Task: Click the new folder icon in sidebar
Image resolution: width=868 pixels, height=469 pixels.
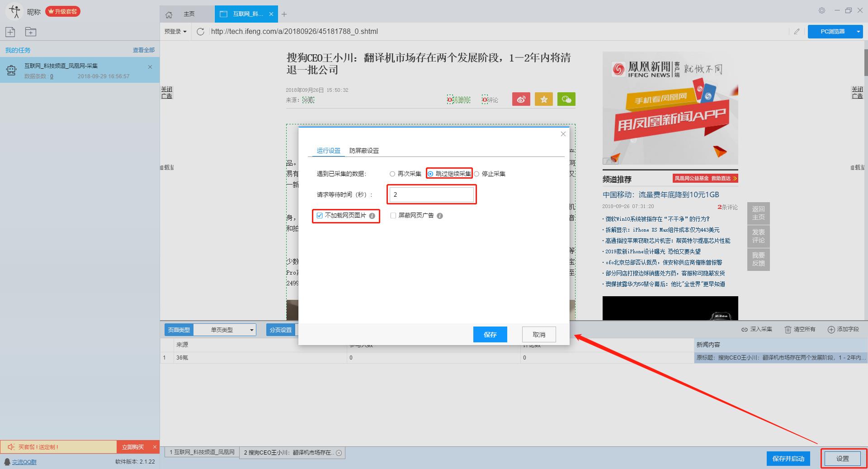Action: 31,32
